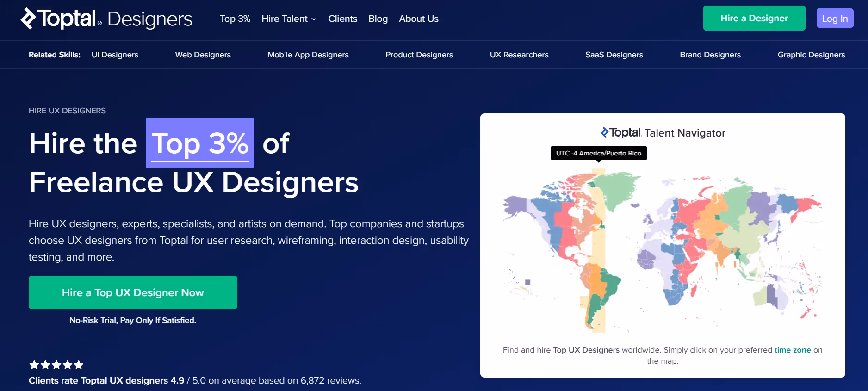Click the Toptal Talent Navigator logo

[x=663, y=133]
